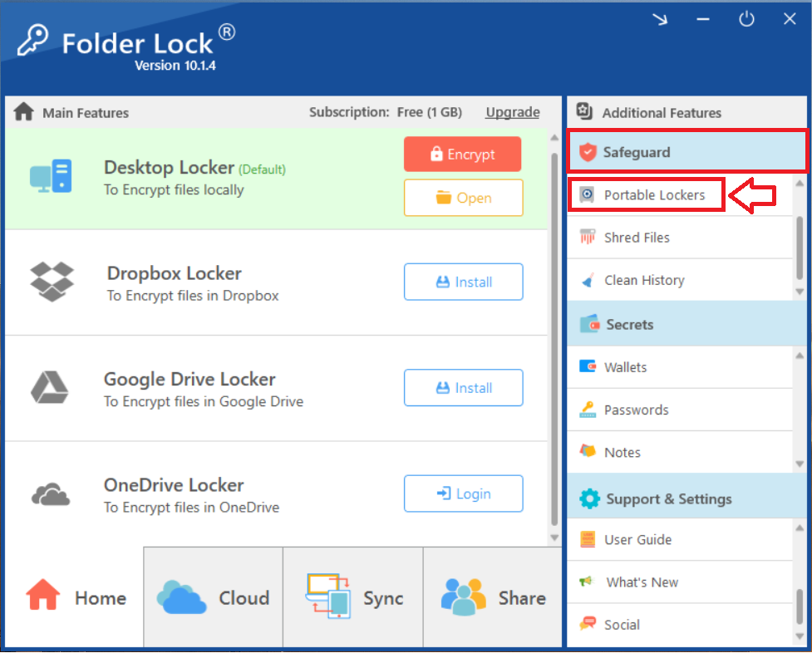Click the Wallets icon
The width and height of the screenshot is (812, 653).
coord(588,366)
